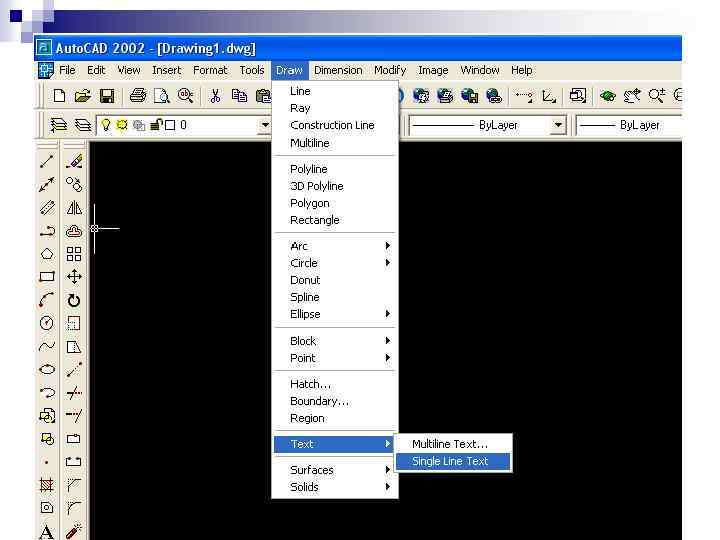Expand the Ellipse submenu
Image resolution: width=720 pixels, height=540 pixels.
click(x=334, y=314)
